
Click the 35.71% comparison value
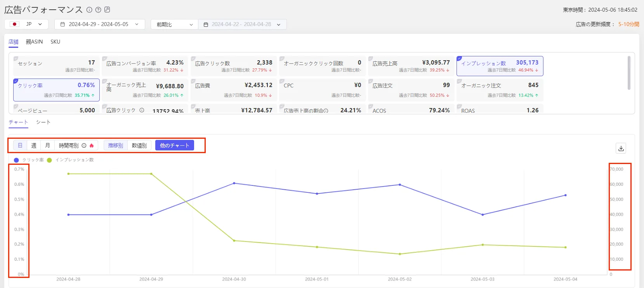click(82, 95)
